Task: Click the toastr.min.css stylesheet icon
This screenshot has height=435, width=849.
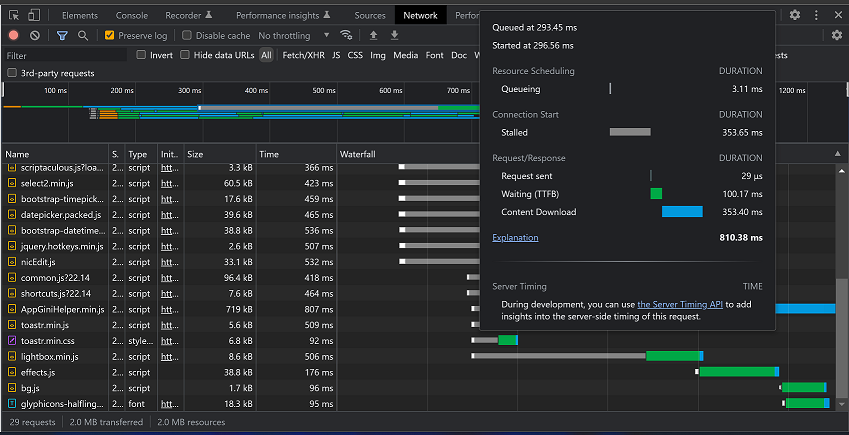Action: click(x=12, y=341)
